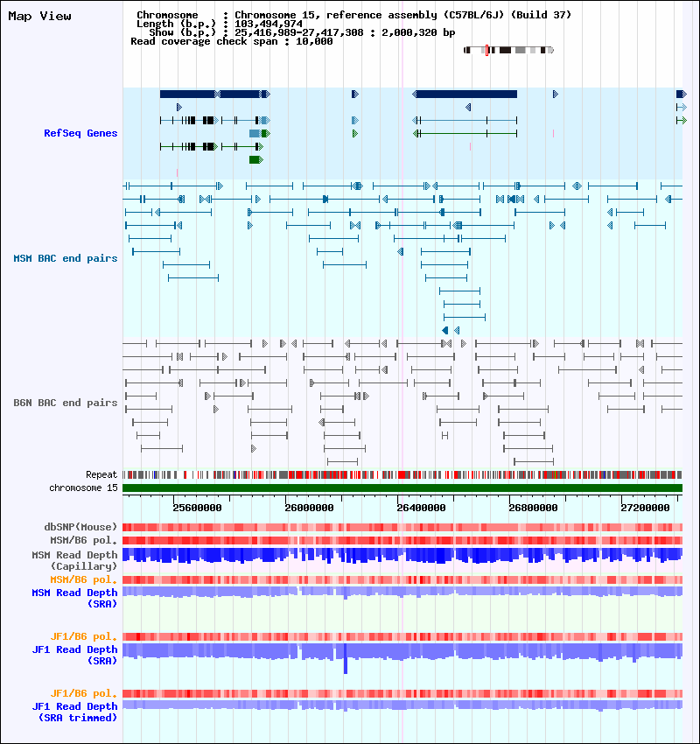
Task: Click the 25600000 ruler position
Action: pos(197,508)
